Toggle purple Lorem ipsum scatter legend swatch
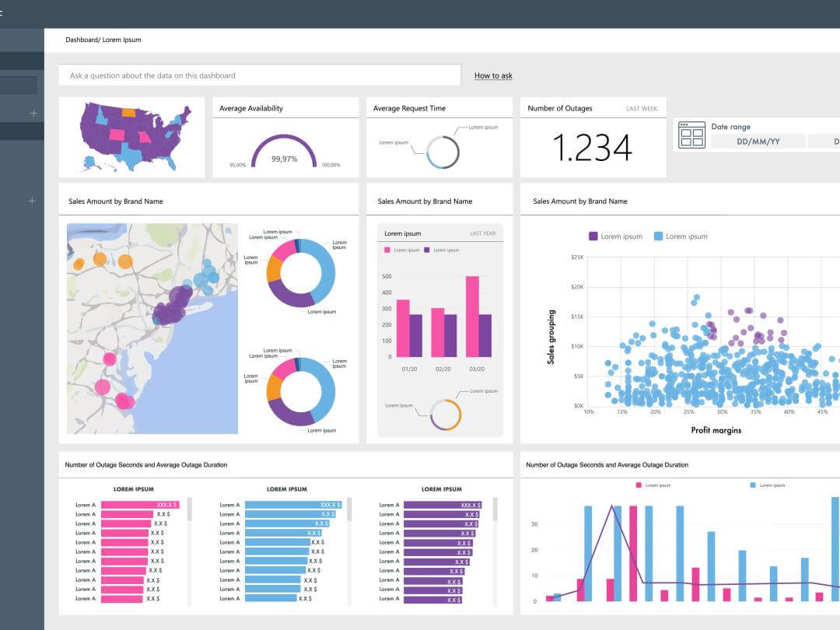This screenshot has height=630, width=840. (x=593, y=236)
